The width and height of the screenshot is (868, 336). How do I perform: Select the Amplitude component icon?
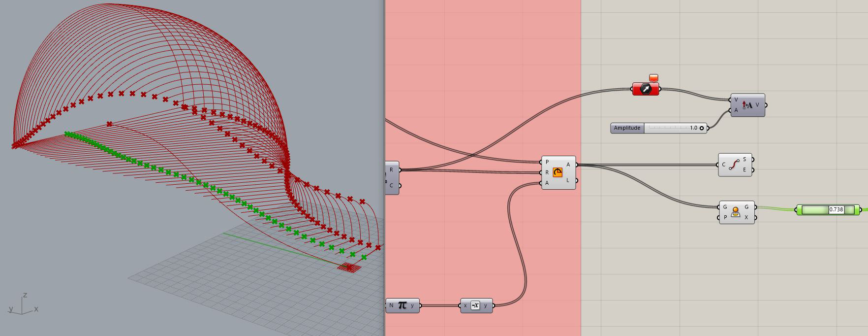[747, 105]
